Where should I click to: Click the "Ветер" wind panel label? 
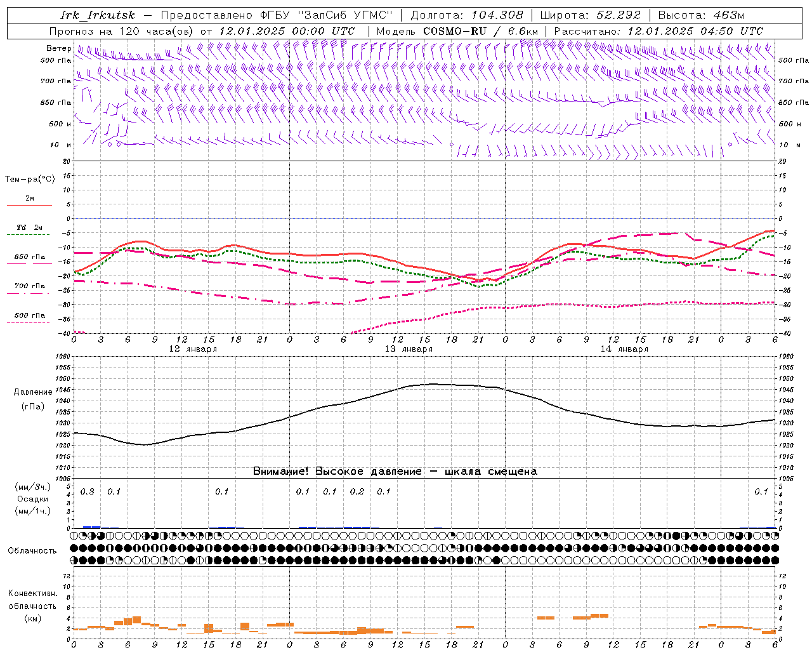pos(58,48)
